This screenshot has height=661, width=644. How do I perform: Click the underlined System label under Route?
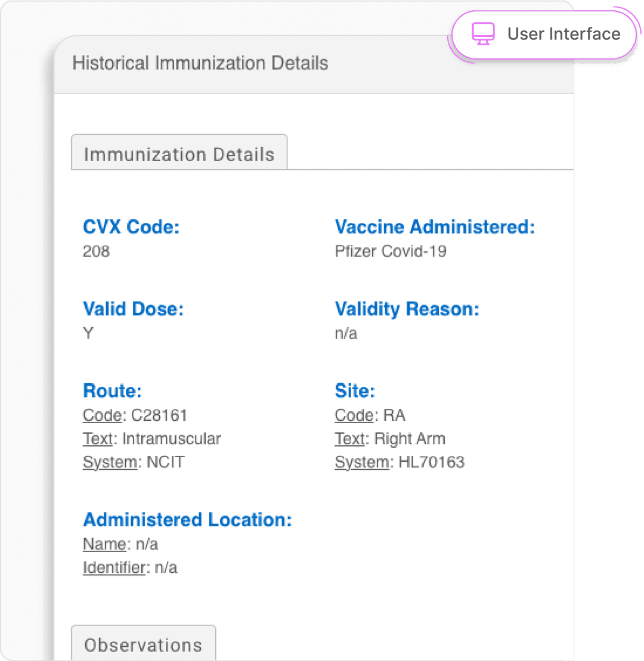coord(110,463)
